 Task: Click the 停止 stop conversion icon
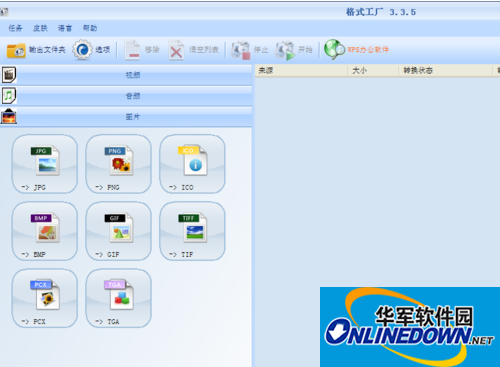(241, 50)
